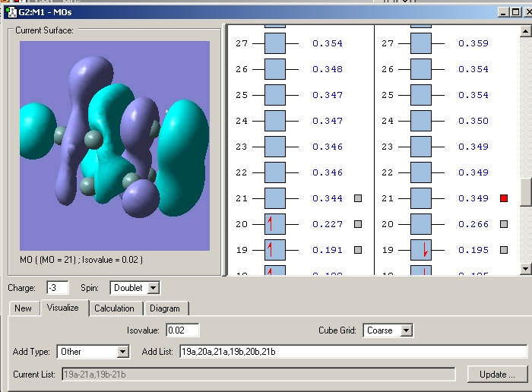The image size is (532, 392).
Task: Select alpha orbital 27 box
Action: click(x=275, y=43)
